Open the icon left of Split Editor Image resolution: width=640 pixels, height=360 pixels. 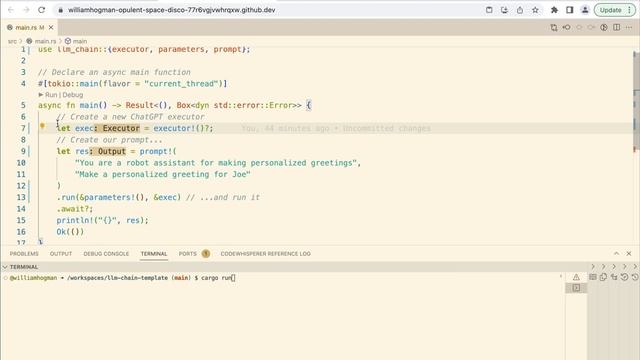pyautogui.click(x=604, y=27)
